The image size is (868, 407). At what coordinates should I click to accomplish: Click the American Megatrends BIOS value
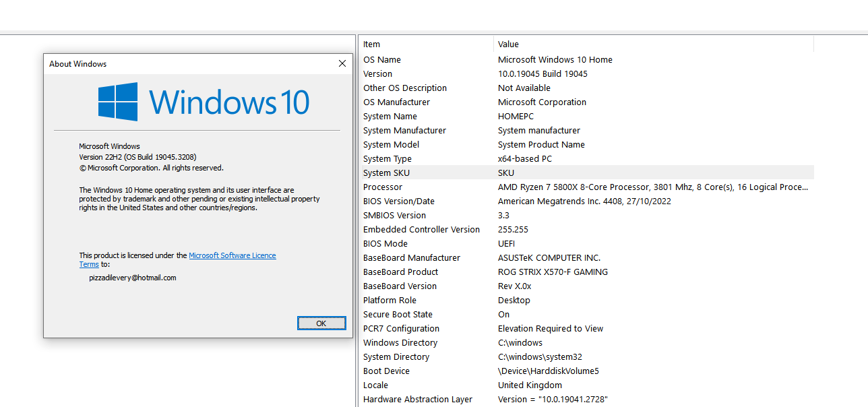tap(584, 201)
